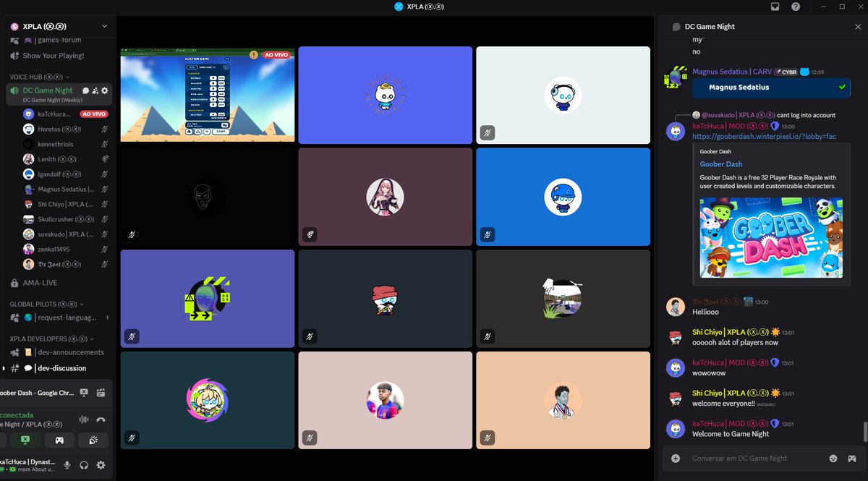Click invite people icon on DC Game Night
The width and height of the screenshot is (868, 481).
click(x=95, y=90)
